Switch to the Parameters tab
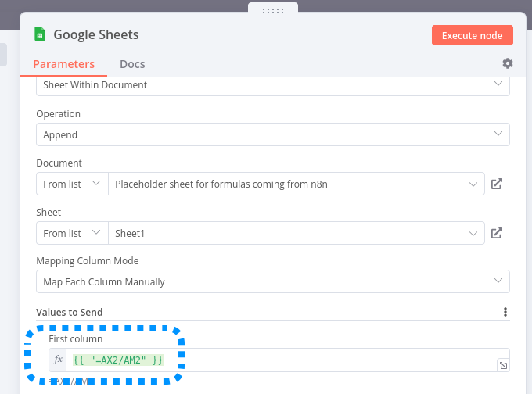 click(63, 64)
